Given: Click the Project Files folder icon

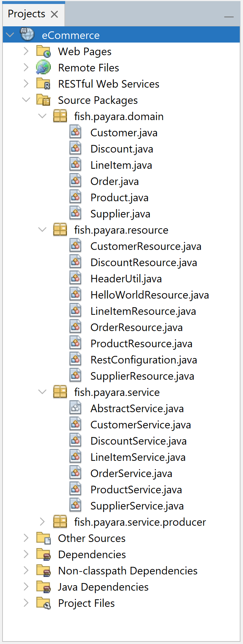Looking at the screenshot, I should (44, 603).
